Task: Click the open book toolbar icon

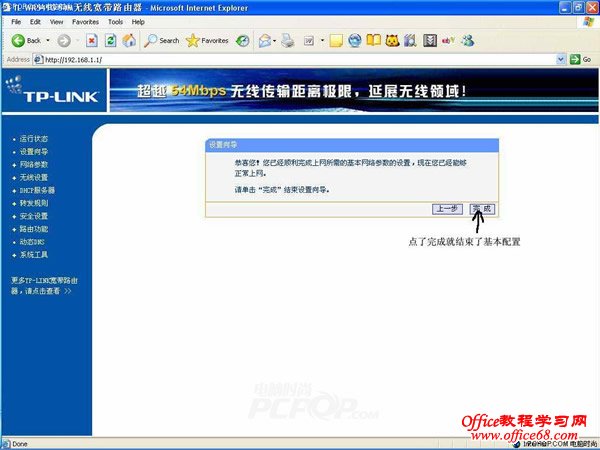Action: [x=373, y=40]
